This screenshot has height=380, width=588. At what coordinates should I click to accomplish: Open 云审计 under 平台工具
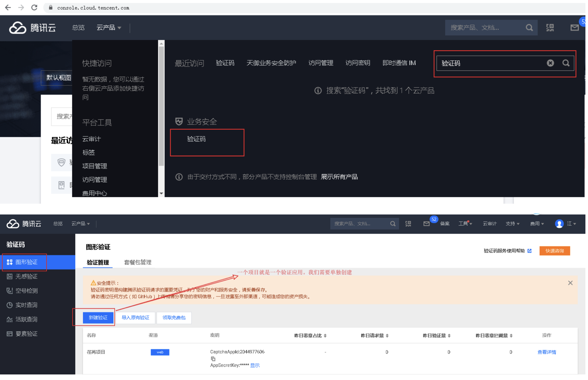click(92, 140)
